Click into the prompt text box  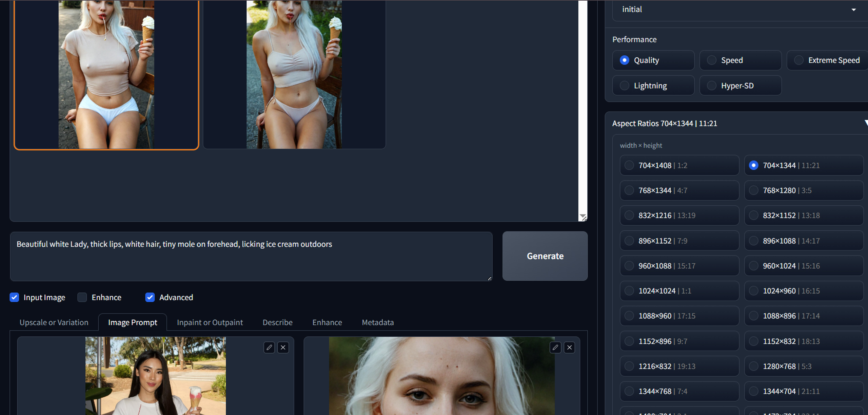pyautogui.click(x=251, y=256)
